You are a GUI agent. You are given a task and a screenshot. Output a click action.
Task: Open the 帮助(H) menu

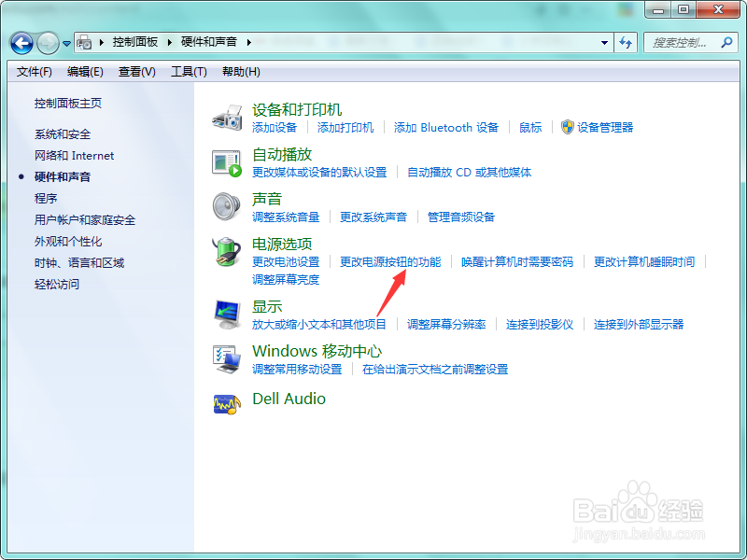click(241, 72)
